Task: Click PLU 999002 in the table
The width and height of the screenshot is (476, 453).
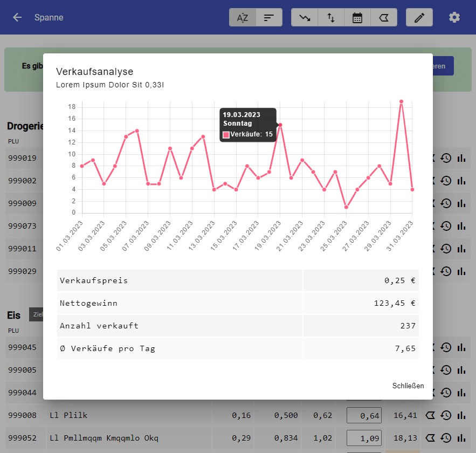Action: pos(22,181)
